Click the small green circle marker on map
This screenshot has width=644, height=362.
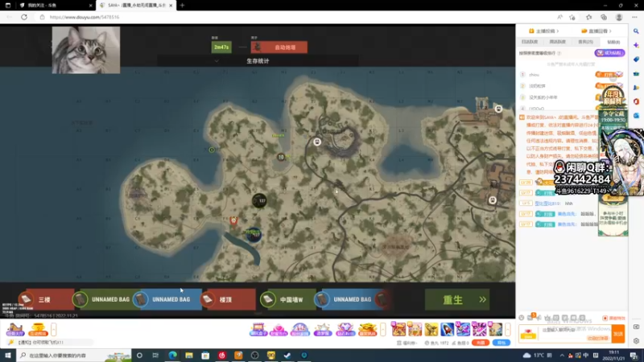pos(212,150)
